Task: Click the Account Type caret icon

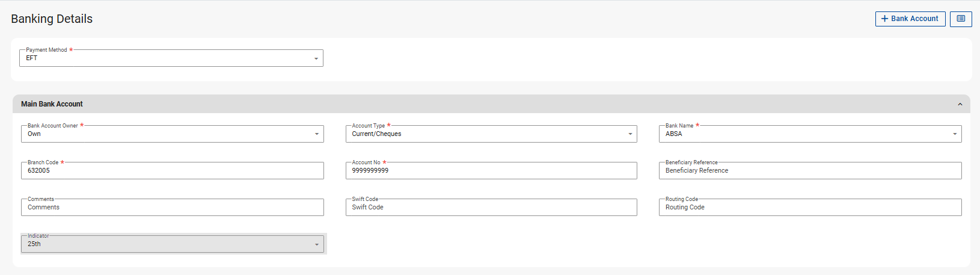Action: (x=630, y=134)
